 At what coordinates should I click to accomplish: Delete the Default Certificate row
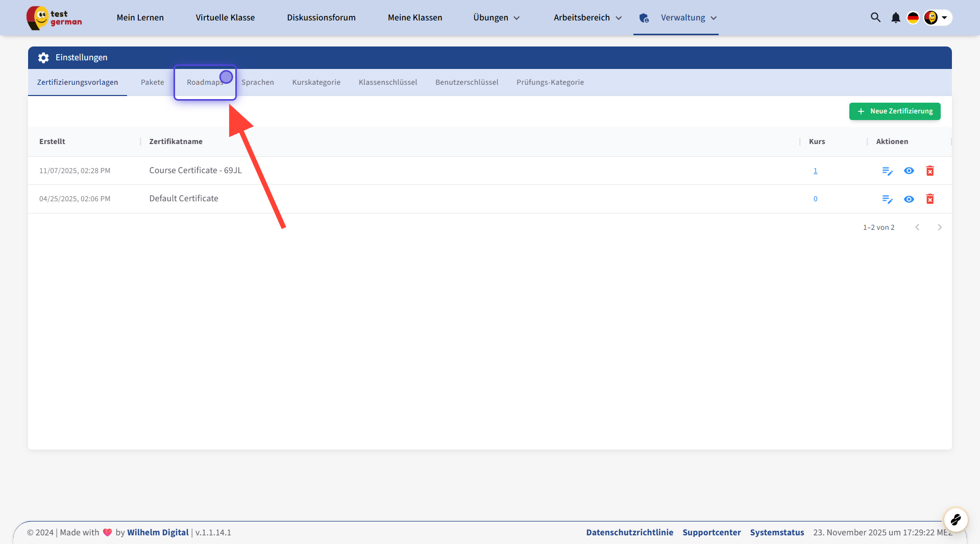pyautogui.click(x=930, y=199)
